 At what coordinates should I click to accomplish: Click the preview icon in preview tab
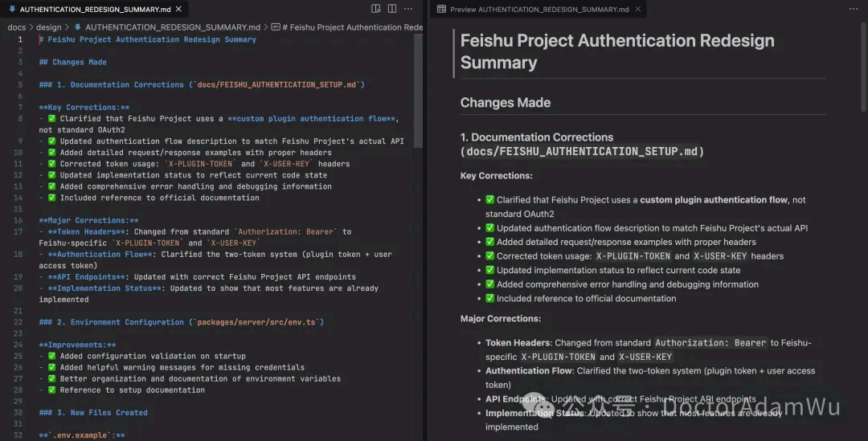coord(441,9)
